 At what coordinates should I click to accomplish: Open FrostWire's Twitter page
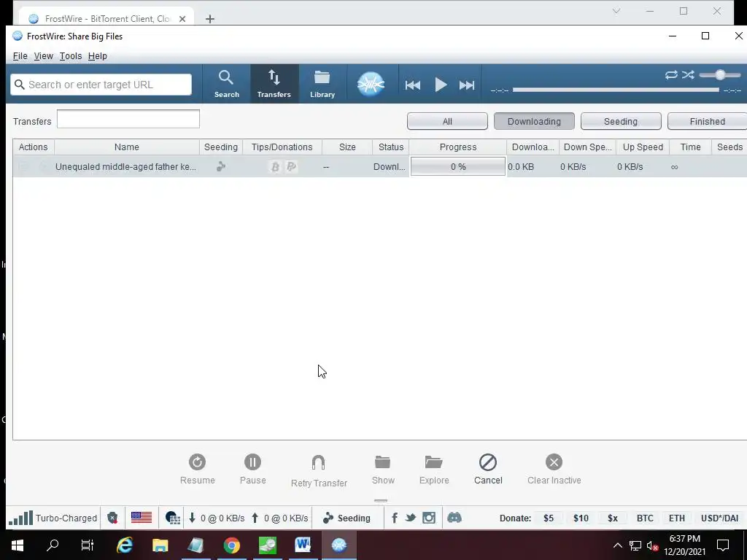click(410, 518)
